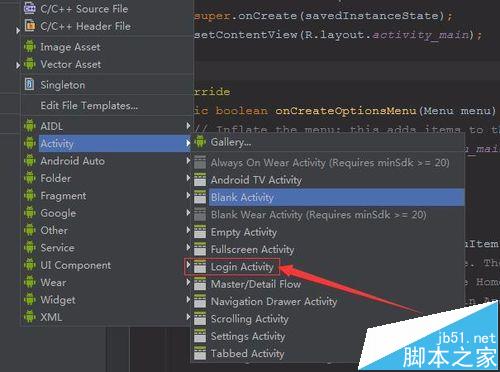Click the AIDL android icon
The image size is (500, 372).
(x=30, y=126)
